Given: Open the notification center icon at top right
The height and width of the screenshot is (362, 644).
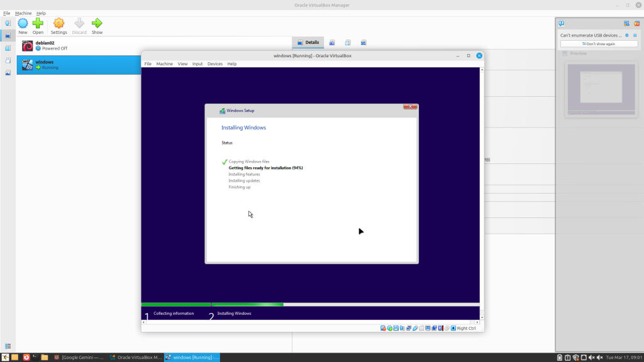Looking at the screenshot, I should click(x=561, y=23).
